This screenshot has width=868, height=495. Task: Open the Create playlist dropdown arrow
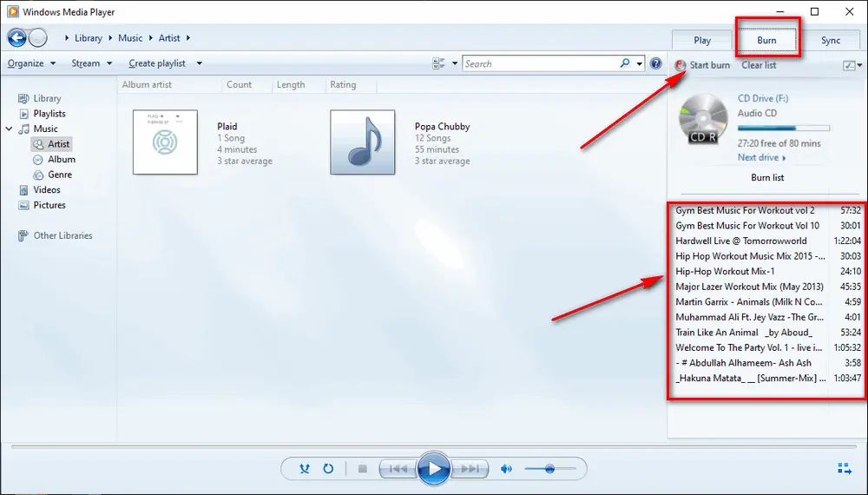click(x=200, y=63)
